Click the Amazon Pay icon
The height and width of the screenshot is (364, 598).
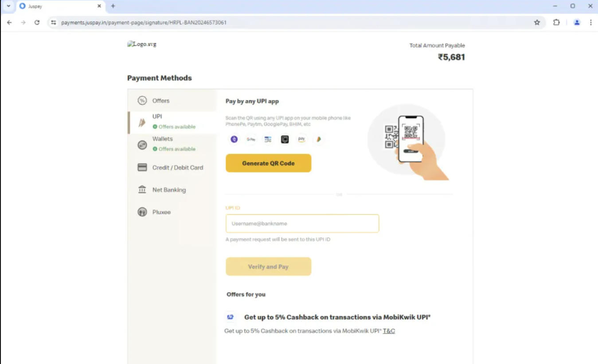pyautogui.click(x=301, y=139)
